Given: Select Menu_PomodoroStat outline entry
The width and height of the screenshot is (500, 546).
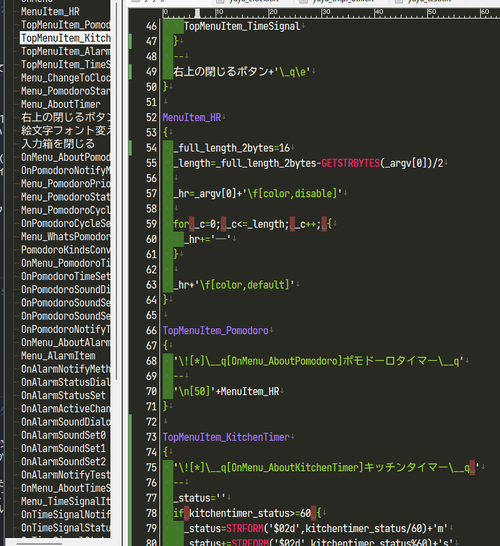Looking at the screenshot, I should [x=65, y=197].
